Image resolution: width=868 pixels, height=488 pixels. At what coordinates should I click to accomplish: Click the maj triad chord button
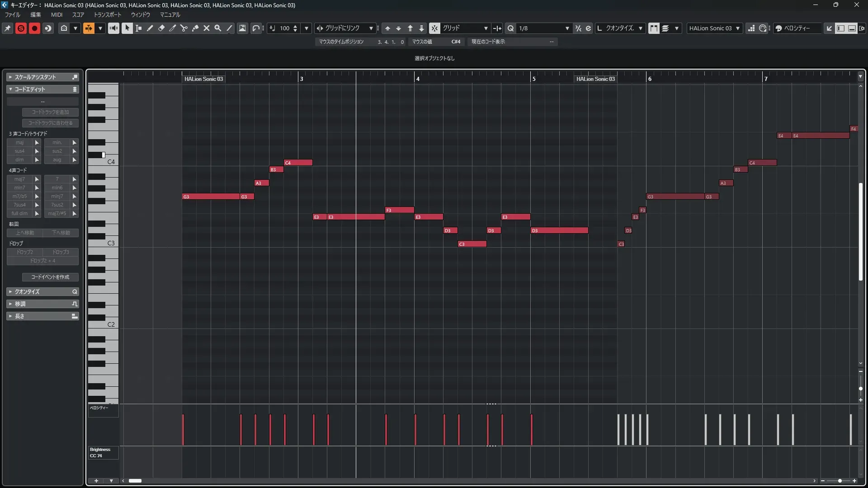[x=19, y=142]
